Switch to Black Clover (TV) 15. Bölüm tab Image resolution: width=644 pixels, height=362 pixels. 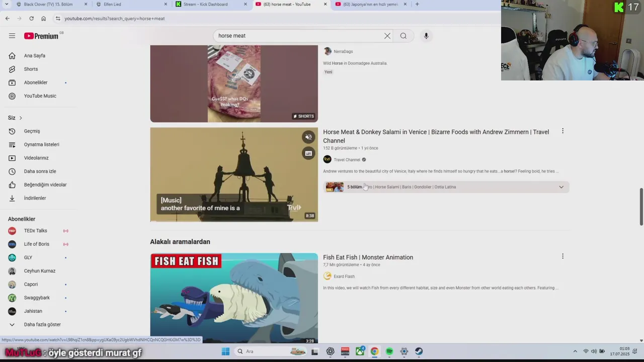point(48,4)
